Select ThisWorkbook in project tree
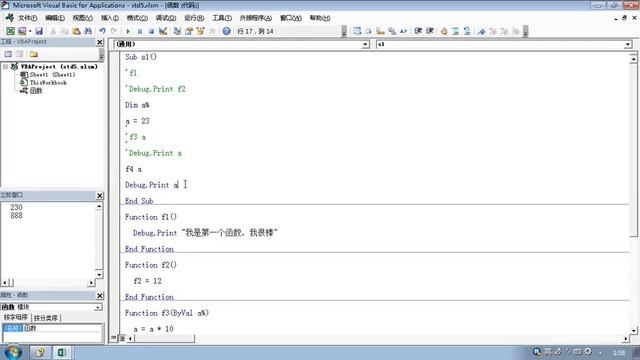 click(48, 82)
